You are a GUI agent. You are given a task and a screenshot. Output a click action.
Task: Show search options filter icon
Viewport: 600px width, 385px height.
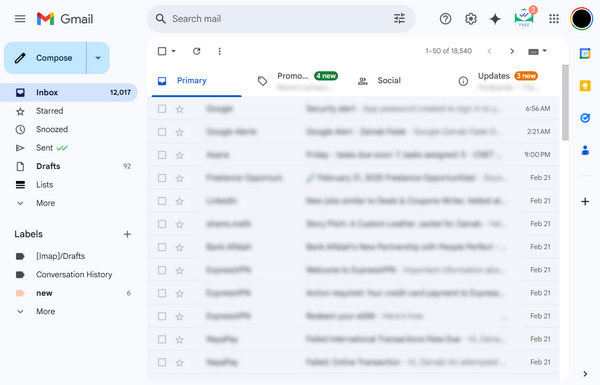click(x=399, y=18)
